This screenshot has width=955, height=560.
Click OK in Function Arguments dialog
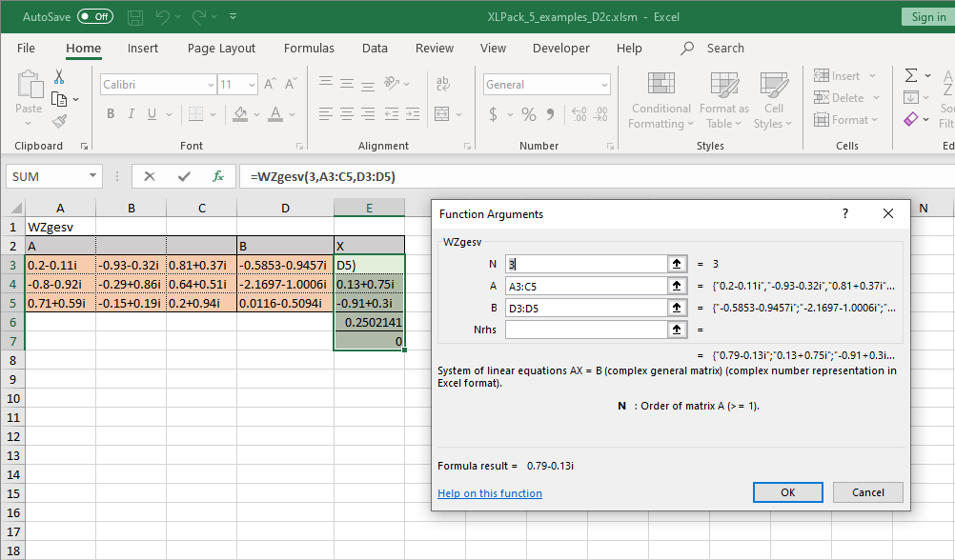[x=787, y=492]
